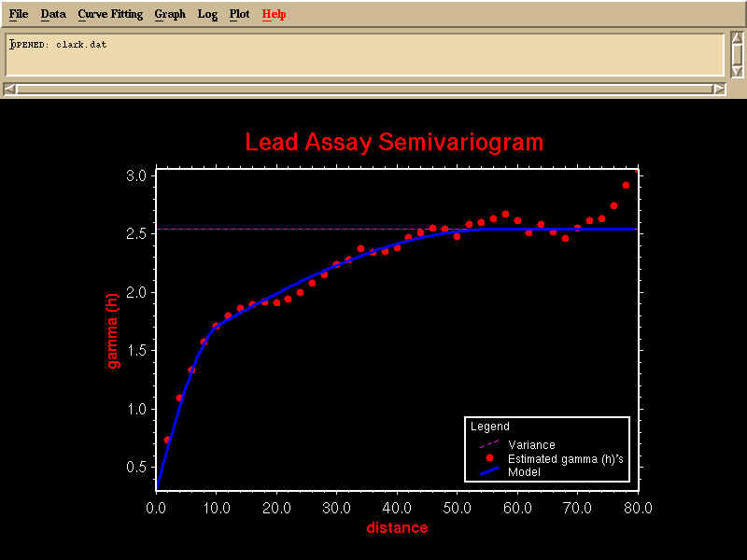Open the Curve Fitting menu

[110, 14]
